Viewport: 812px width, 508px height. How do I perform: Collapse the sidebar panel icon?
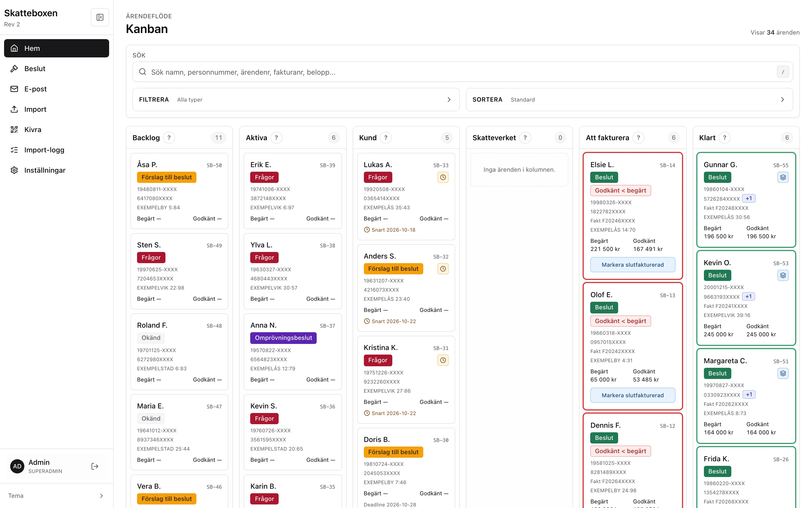click(100, 17)
